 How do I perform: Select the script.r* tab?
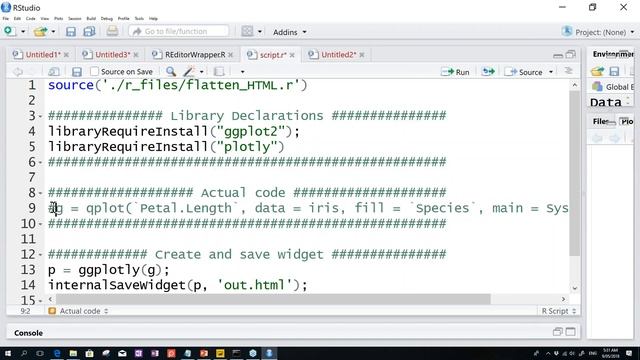pos(273,55)
